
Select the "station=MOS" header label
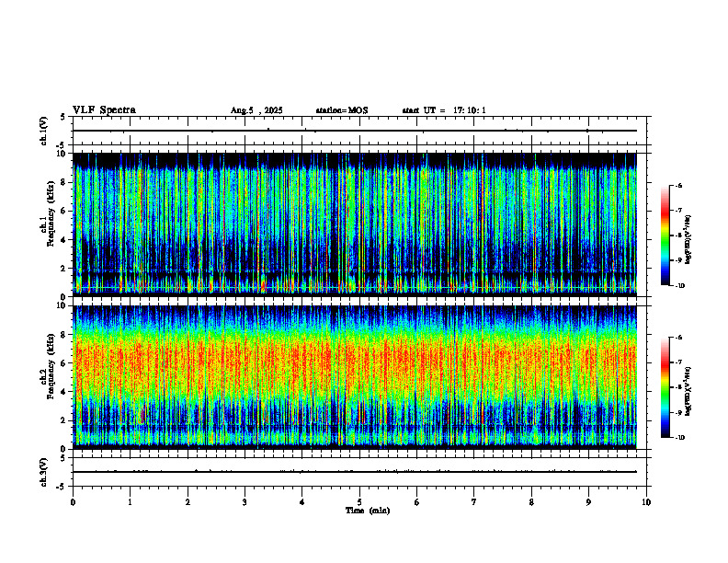click(x=342, y=110)
